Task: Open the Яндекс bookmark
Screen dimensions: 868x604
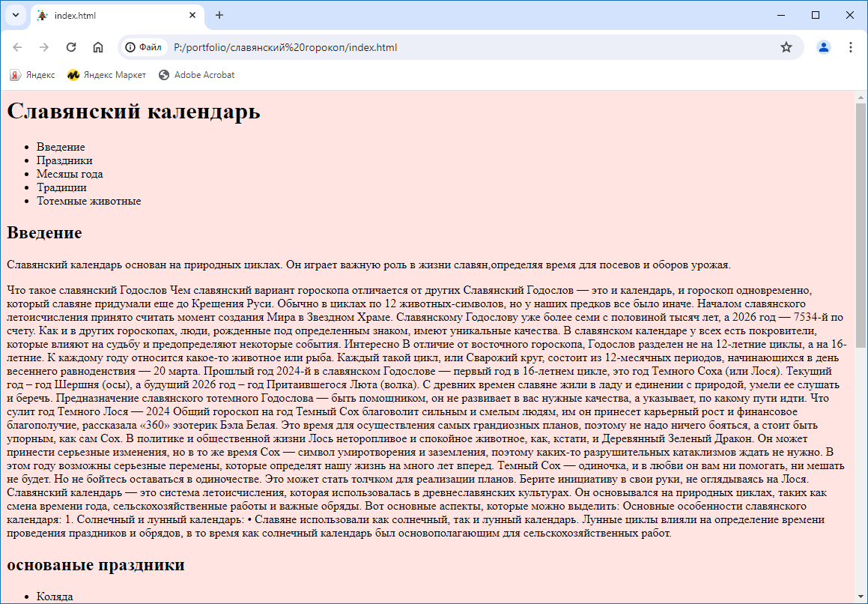Action: 32,75
